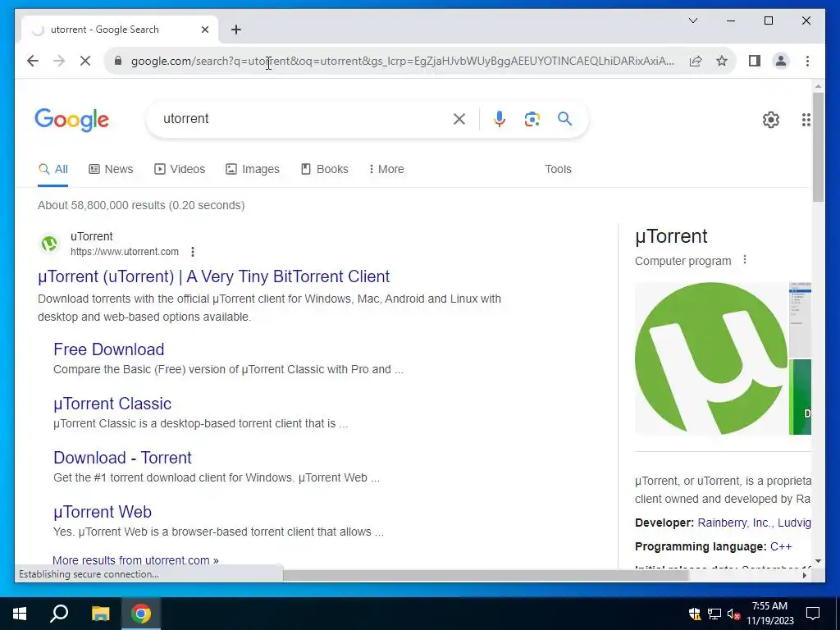The height and width of the screenshot is (630, 840).
Task: Click the scroll down arrow
Action: pos(818,561)
